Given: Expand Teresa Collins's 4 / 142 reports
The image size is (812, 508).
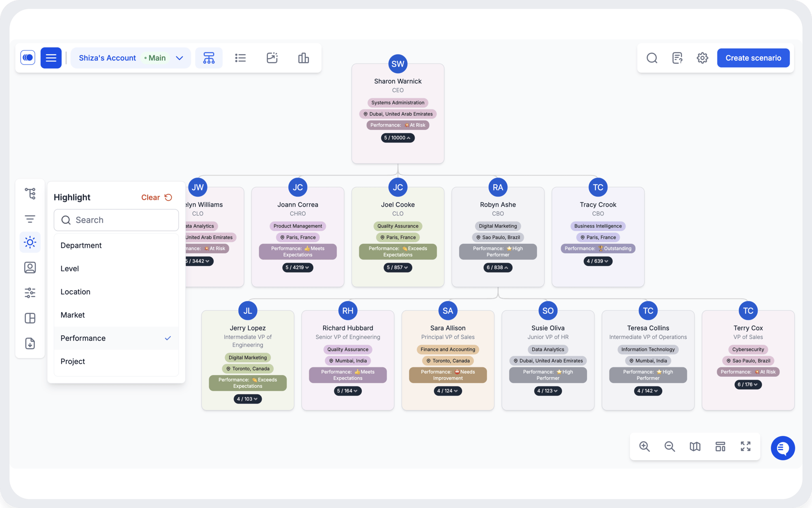Looking at the screenshot, I should 648,391.
